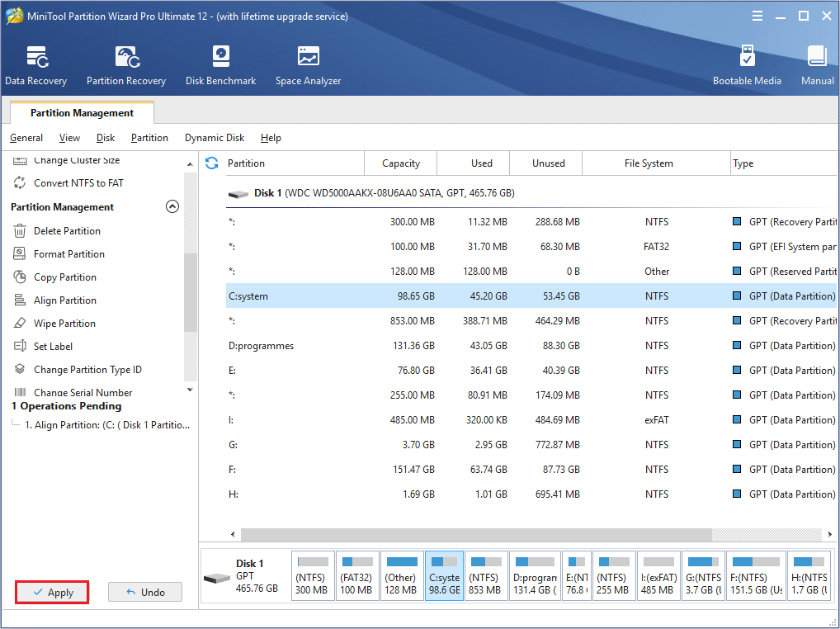Open the Partition menu

point(149,138)
